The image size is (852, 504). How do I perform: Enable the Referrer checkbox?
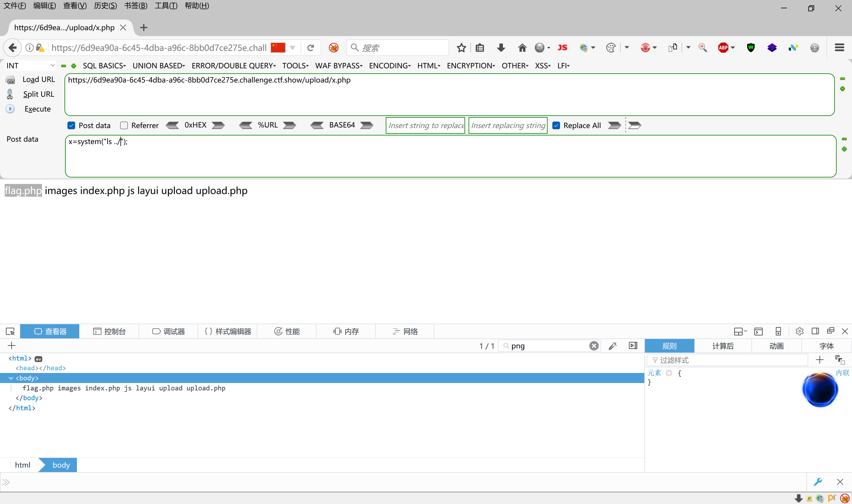click(124, 126)
